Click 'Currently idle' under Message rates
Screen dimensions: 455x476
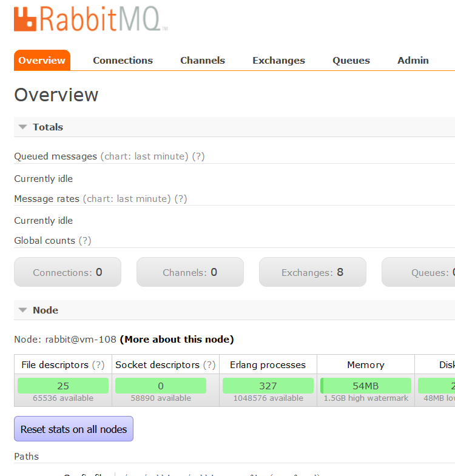tap(44, 221)
